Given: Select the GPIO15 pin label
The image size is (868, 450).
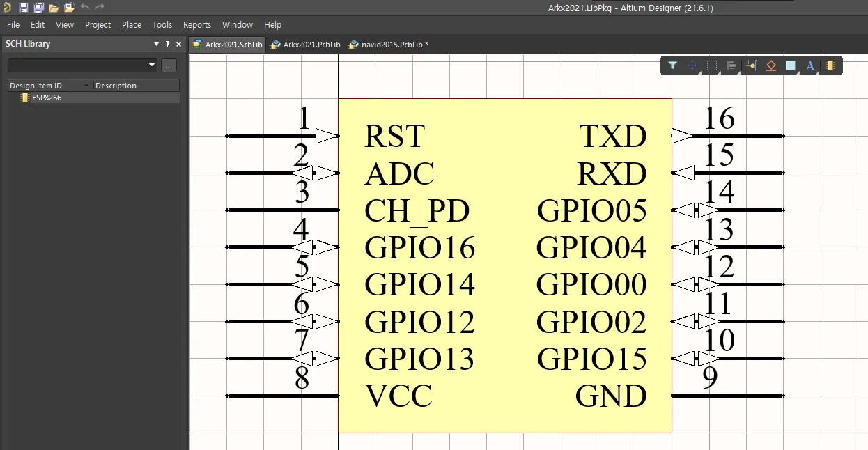Looking at the screenshot, I should [x=592, y=359].
